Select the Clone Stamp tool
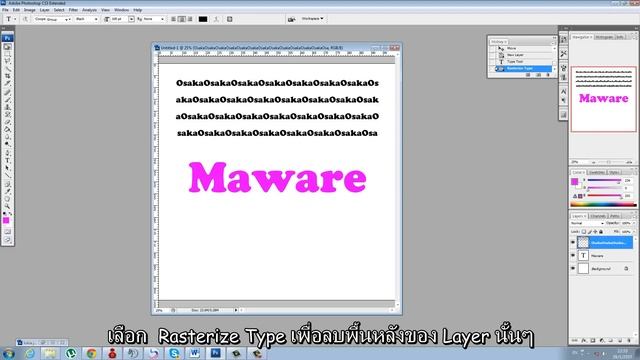The height and width of the screenshot is (360, 640). [7, 107]
